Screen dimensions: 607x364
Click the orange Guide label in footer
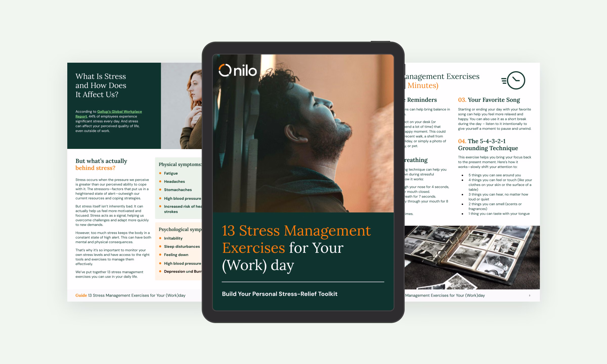(81, 295)
